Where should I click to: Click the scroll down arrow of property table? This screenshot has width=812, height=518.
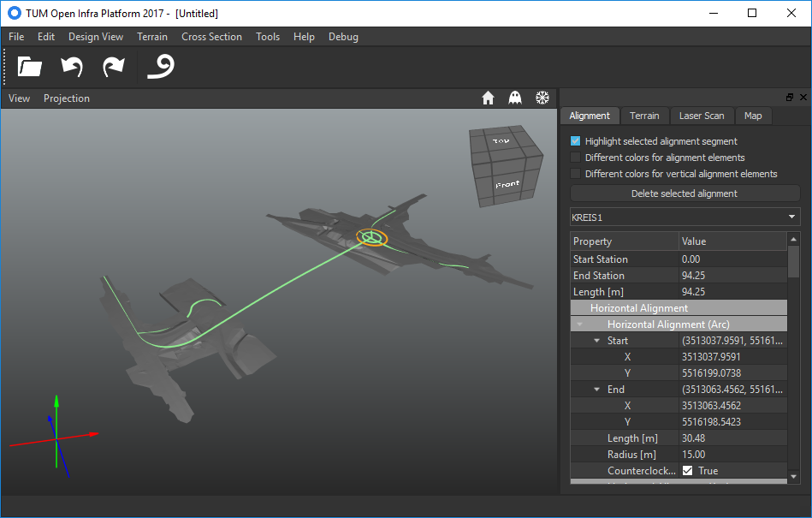coord(793,477)
